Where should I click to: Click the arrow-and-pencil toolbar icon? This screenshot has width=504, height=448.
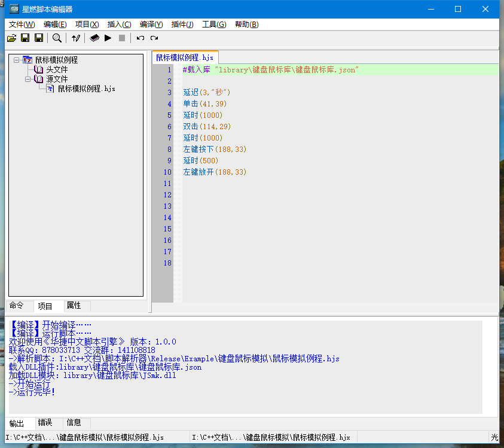[75, 38]
